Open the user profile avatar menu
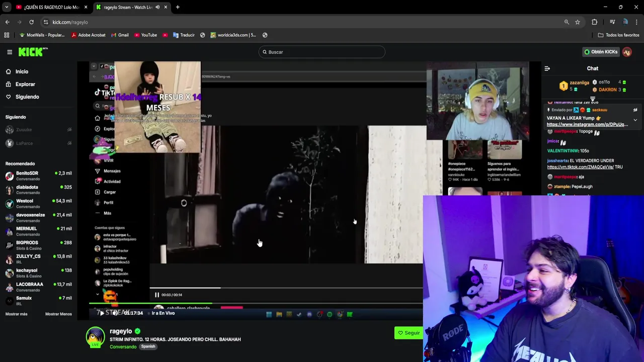 [x=627, y=52]
